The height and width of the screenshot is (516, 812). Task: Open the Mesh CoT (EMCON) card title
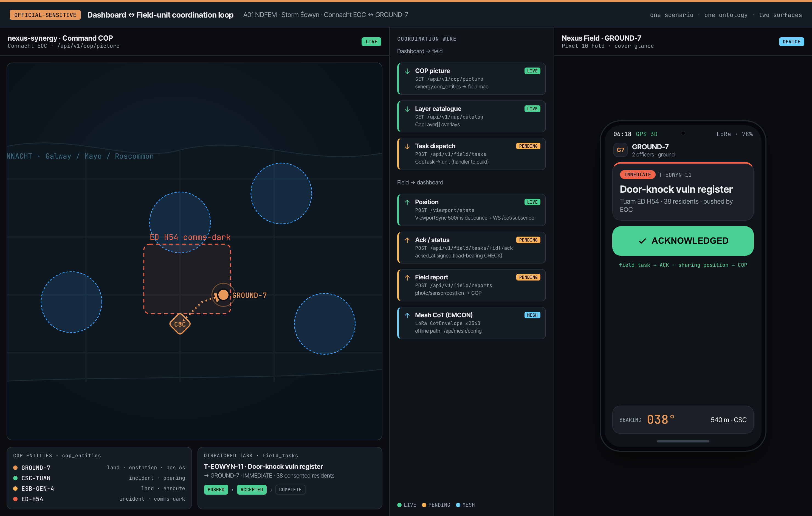point(444,315)
